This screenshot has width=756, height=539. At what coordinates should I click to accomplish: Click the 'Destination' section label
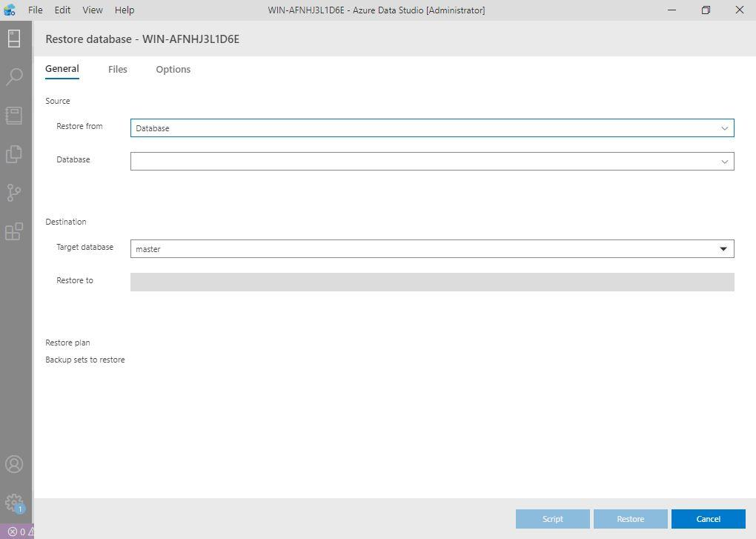pyautogui.click(x=65, y=222)
